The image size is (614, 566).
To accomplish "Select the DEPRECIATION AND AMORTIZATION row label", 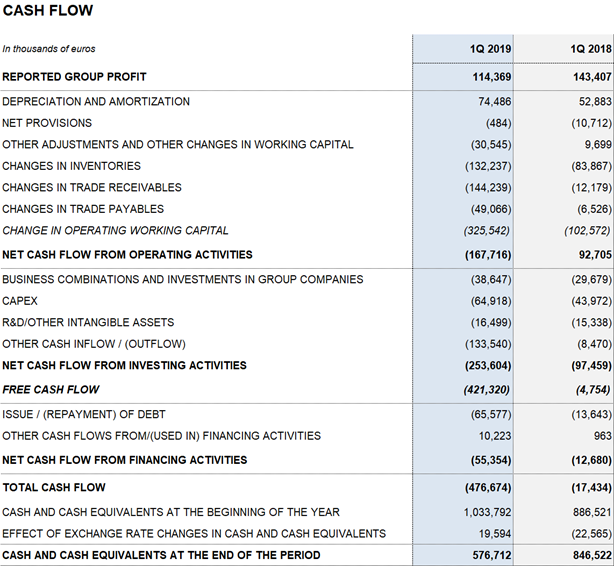I will [96, 101].
